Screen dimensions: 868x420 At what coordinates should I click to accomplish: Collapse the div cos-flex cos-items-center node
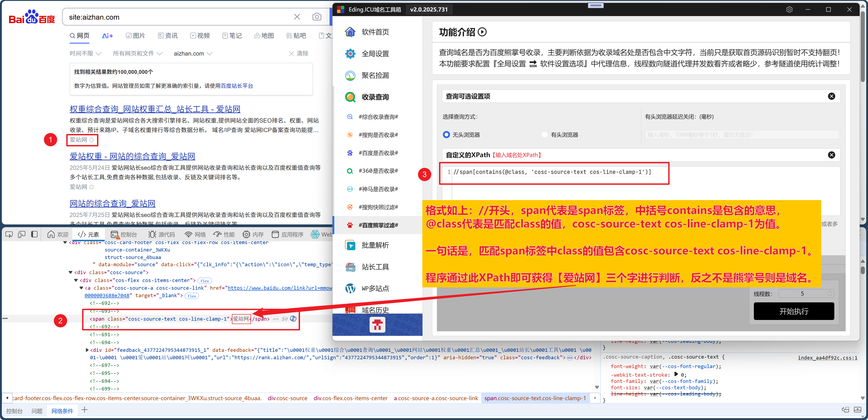point(76,280)
